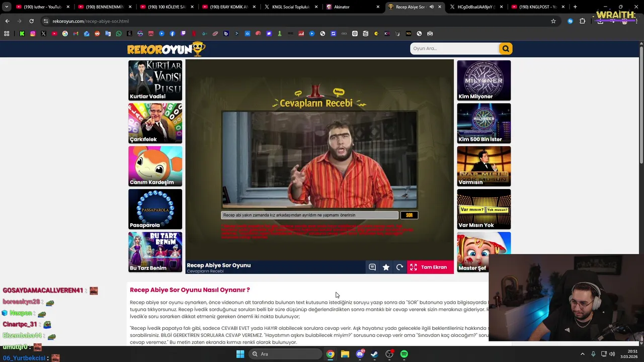Open the Gmail bookmark icon
Image resolution: width=644 pixels, height=362 pixels.
pyautogui.click(x=76, y=34)
